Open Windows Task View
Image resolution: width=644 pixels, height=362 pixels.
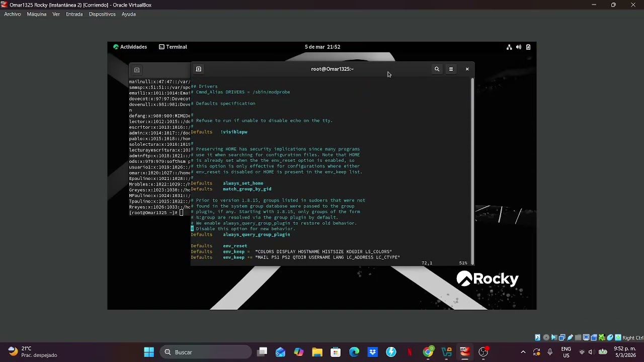coord(262,352)
